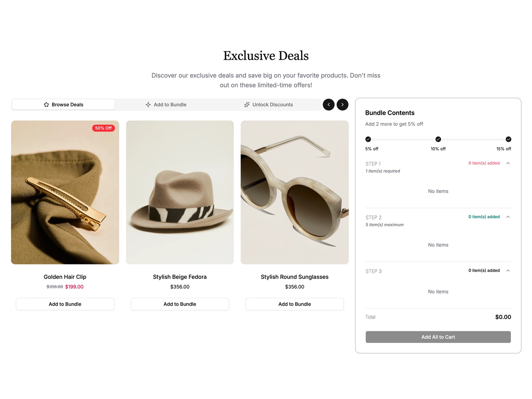532x399 pixels.
Task: Click the sparkles icon beside Unlock Discounts
Action: [x=247, y=105]
